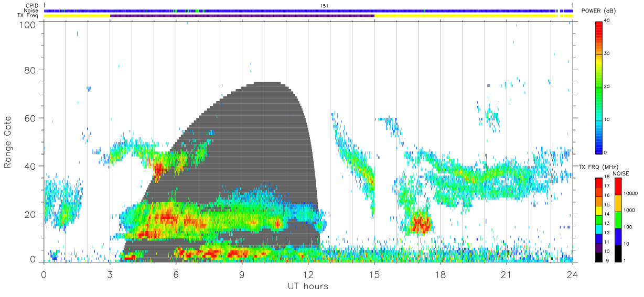
Task: Click the 'Noise' row label at top
Action: tap(32, 10)
